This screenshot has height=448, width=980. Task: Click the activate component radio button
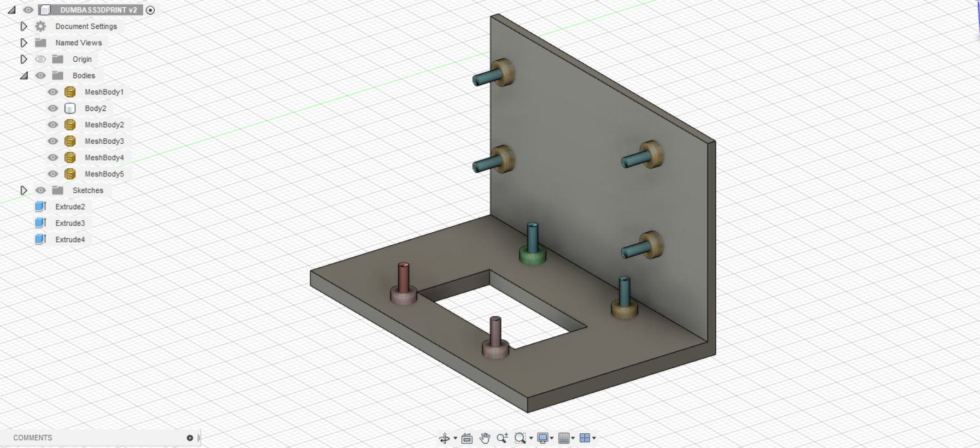[150, 10]
